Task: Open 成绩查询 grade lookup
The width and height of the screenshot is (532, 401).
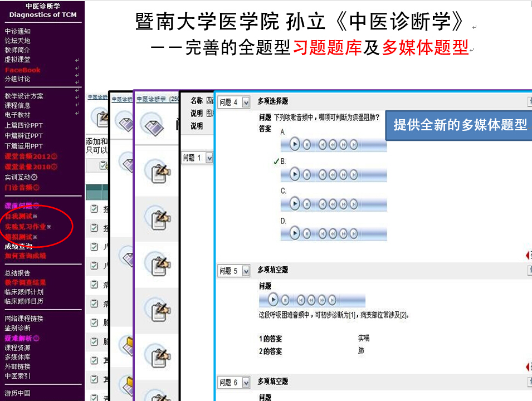Action: [x=18, y=246]
